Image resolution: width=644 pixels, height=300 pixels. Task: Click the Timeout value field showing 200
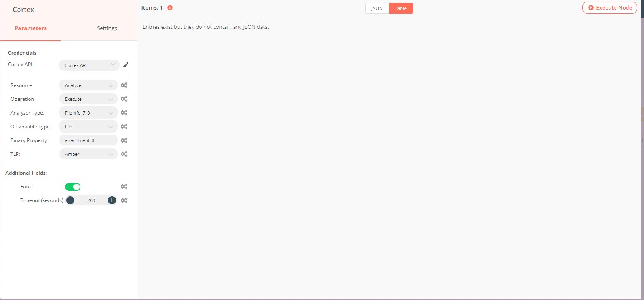(x=91, y=200)
